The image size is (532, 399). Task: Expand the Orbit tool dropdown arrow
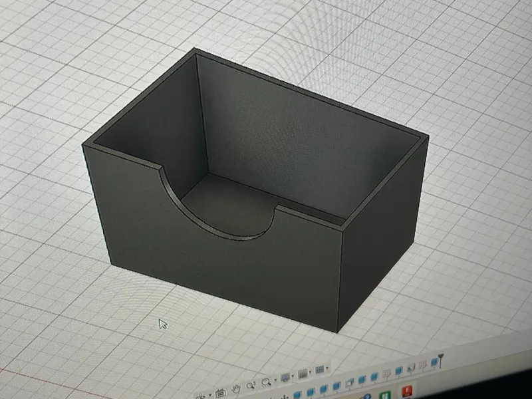click(210, 394)
